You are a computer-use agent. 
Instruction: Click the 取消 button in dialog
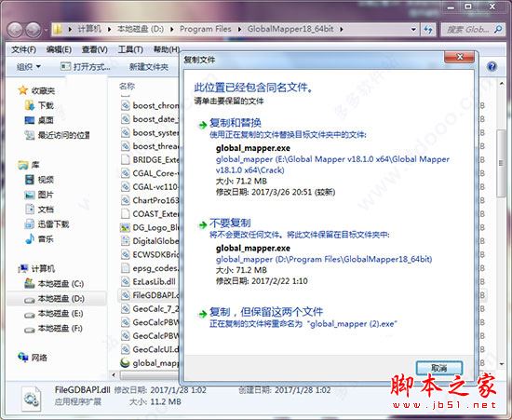tap(439, 368)
